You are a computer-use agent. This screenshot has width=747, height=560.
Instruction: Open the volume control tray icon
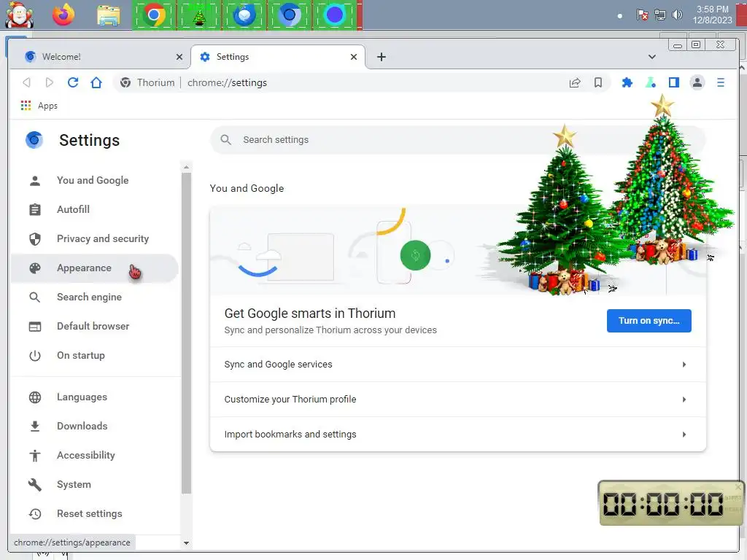point(677,15)
